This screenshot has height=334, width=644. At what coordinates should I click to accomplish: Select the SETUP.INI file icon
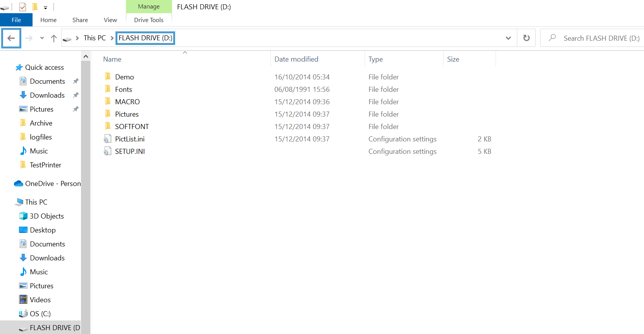108,151
